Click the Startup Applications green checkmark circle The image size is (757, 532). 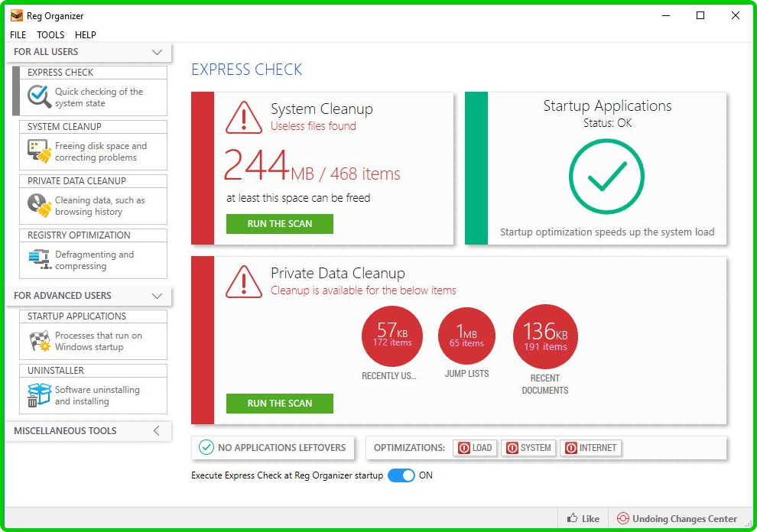click(x=606, y=177)
